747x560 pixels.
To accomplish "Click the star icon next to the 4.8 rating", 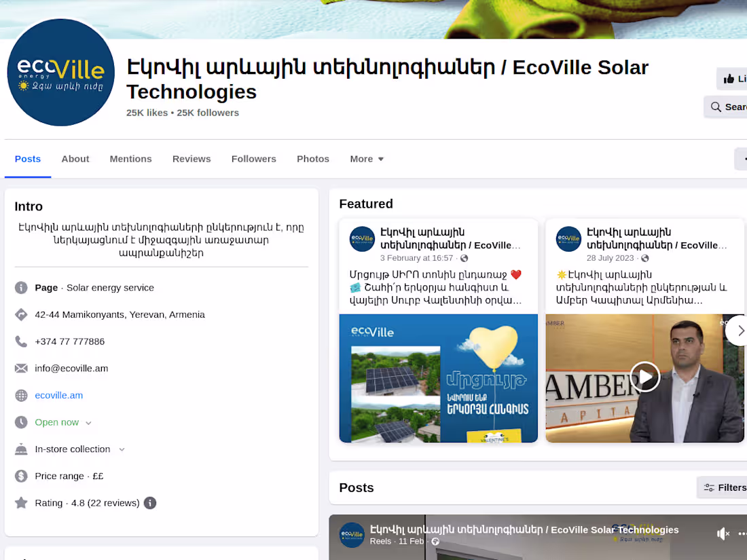I will (21, 502).
